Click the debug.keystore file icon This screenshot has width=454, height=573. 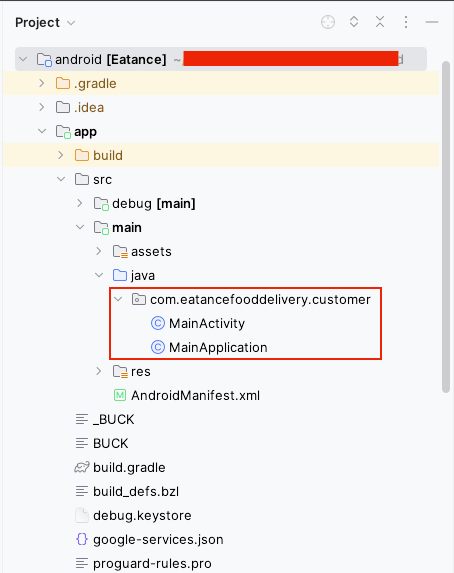pos(82,515)
